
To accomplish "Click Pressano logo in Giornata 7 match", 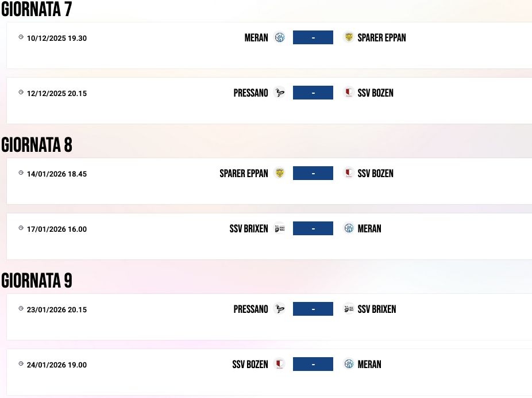I will coord(280,93).
